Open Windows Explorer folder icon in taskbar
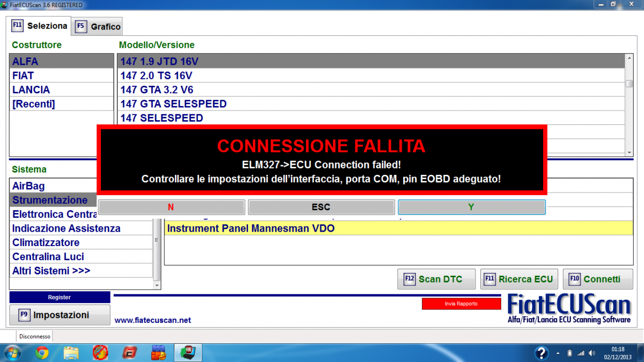 71,352
